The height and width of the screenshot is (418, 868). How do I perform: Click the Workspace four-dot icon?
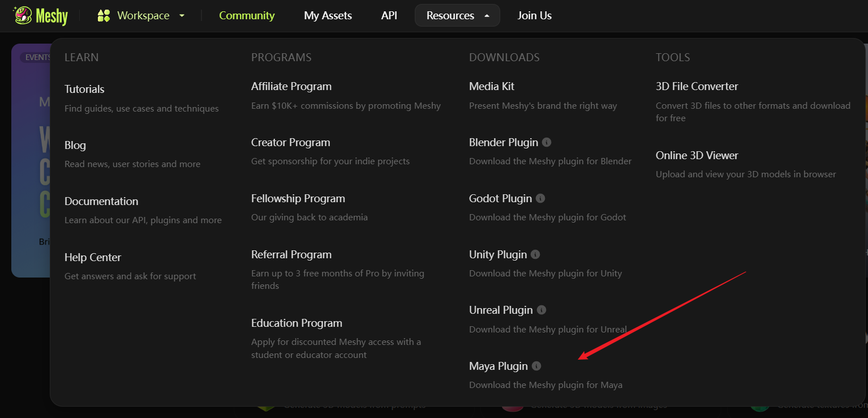point(104,15)
